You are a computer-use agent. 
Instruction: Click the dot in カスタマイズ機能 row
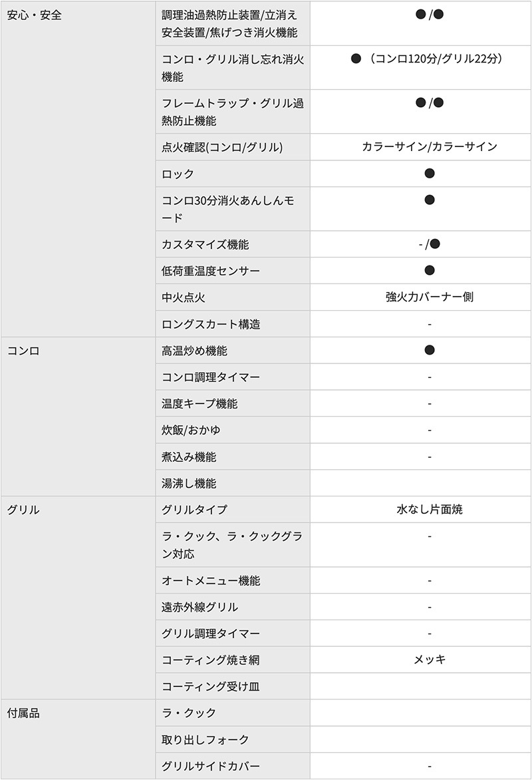(435, 244)
